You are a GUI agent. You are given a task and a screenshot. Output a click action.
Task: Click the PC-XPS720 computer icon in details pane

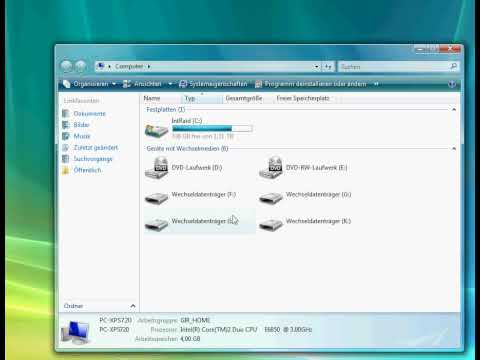(75, 332)
